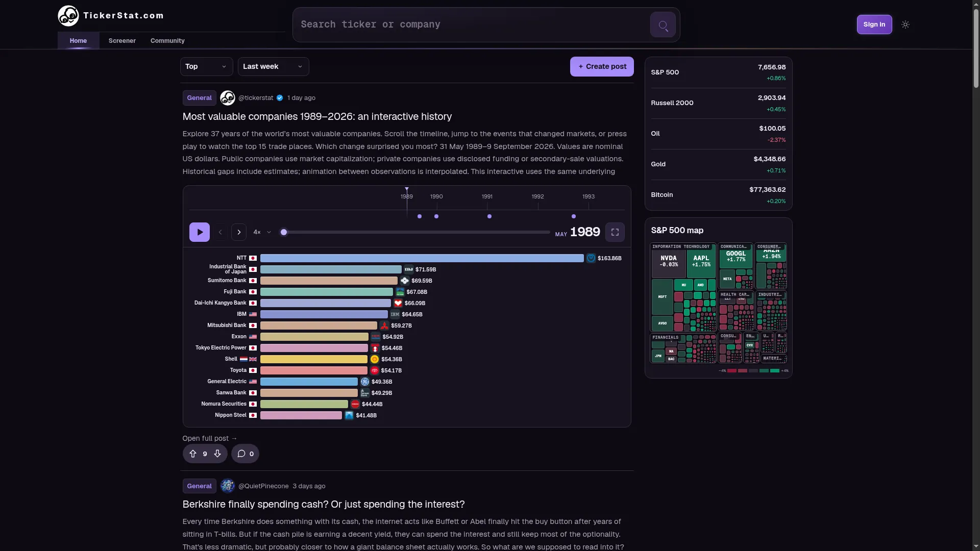Click the AAPL tile in the S&P 500 map
The image size is (980, 551).
point(701,264)
